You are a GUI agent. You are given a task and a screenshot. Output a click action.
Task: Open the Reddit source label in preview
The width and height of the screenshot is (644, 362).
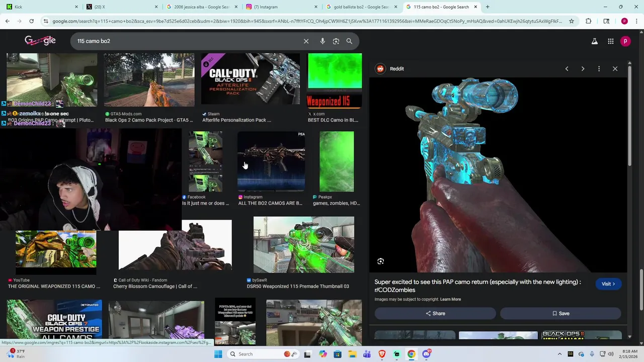(390, 69)
